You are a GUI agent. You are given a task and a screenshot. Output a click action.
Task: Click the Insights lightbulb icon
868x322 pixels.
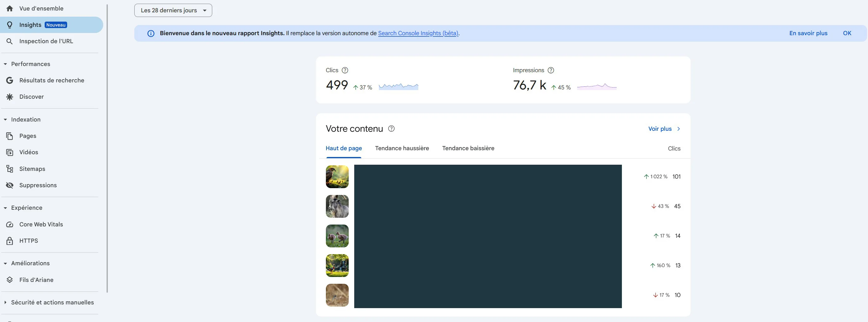[x=10, y=25]
